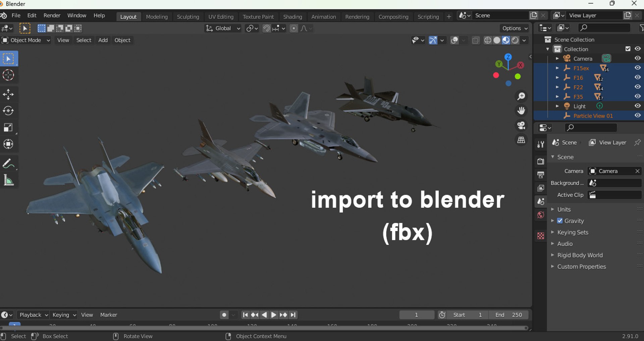Image resolution: width=644 pixels, height=341 pixels.
Task: Hide Particle View 01 in outliner
Action: tap(638, 116)
